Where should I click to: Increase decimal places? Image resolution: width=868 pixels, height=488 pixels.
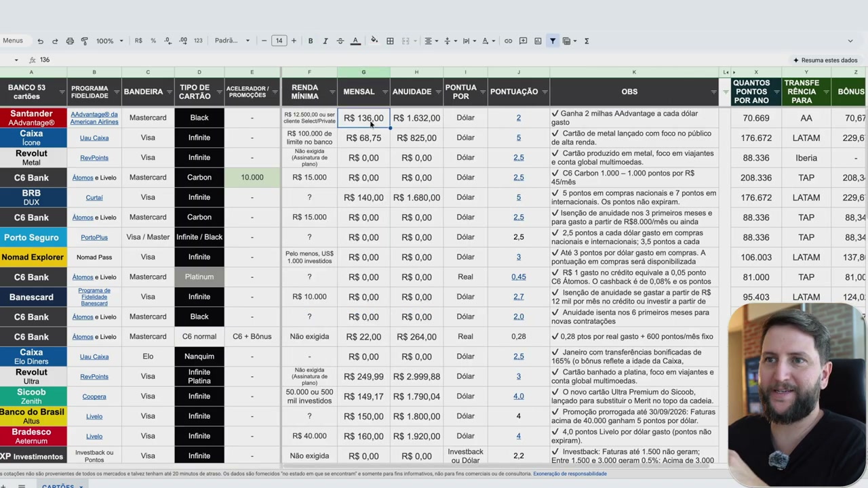(183, 41)
